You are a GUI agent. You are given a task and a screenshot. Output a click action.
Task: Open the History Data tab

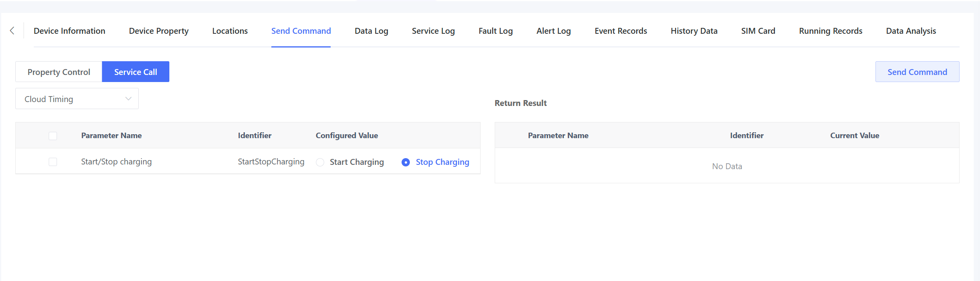[694, 31]
